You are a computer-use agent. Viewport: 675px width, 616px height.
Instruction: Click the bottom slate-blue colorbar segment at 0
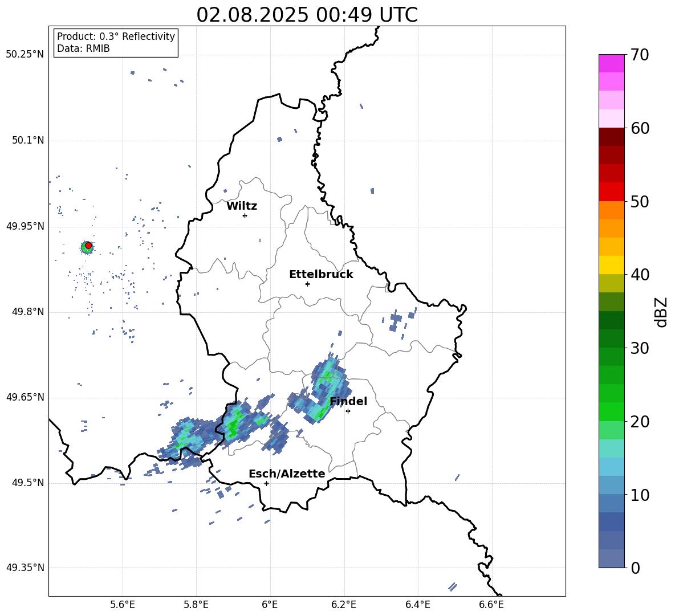(x=611, y=558)
